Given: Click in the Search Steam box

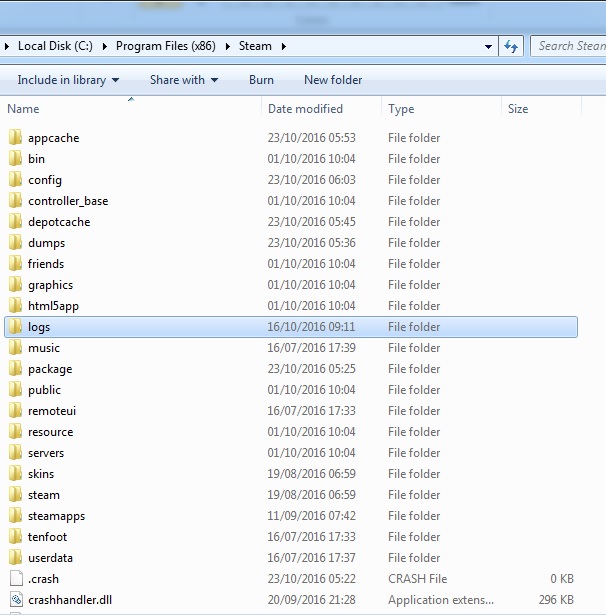Looking at the screenshot, I should click(x=568, y=46).
